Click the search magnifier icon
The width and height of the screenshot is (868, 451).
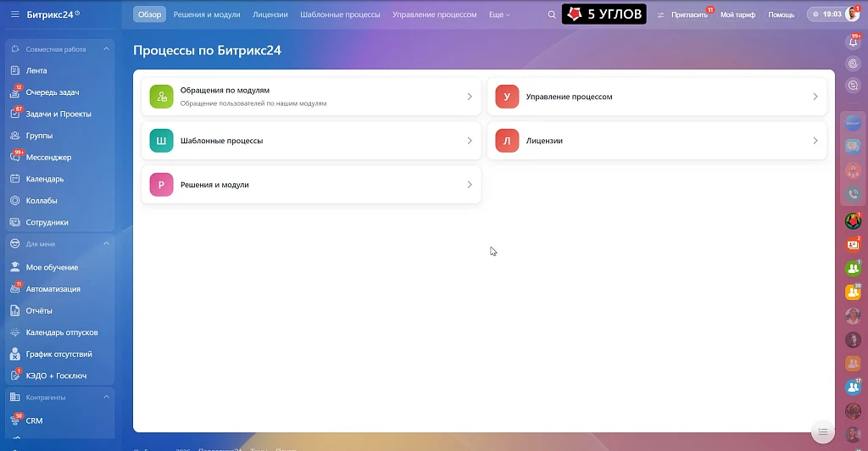551,15
